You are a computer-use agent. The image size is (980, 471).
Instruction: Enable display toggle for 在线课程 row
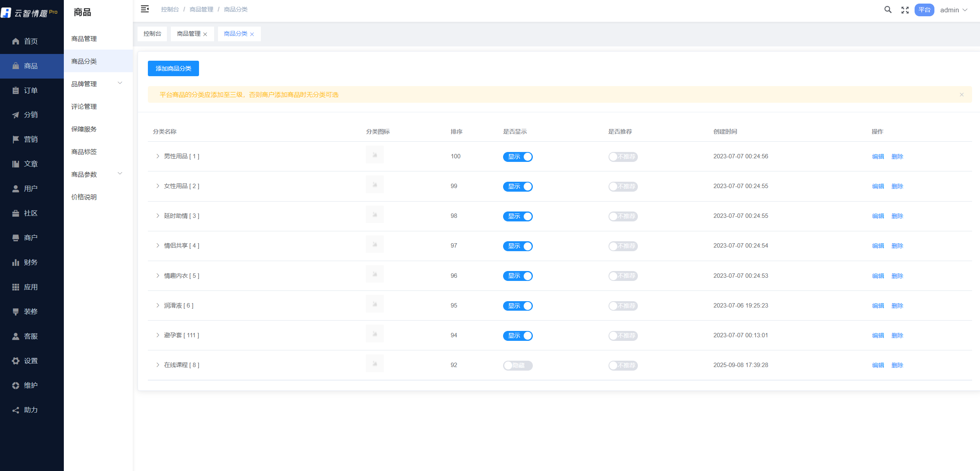click(517, 365)
